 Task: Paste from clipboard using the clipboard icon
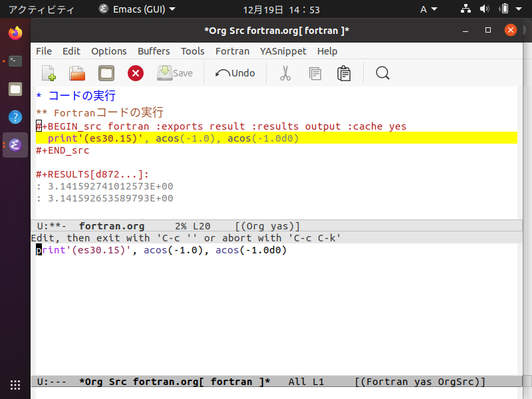[x=344, y=73]
